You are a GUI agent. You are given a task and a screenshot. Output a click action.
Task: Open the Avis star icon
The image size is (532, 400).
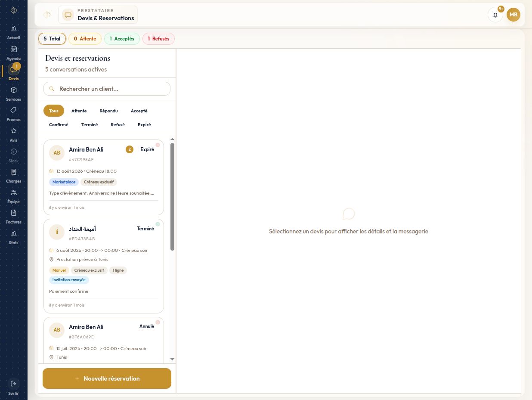(x=14, y=131)
